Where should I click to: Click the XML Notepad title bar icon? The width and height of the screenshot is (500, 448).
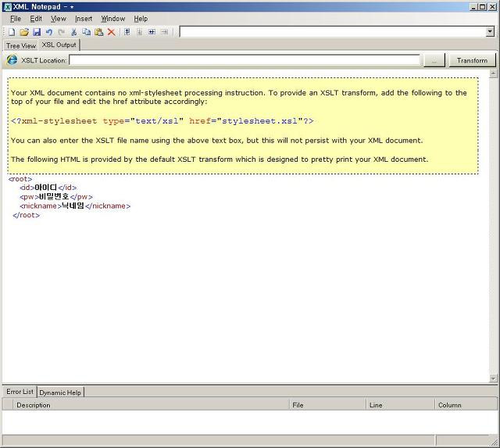(x=8, y=7)
